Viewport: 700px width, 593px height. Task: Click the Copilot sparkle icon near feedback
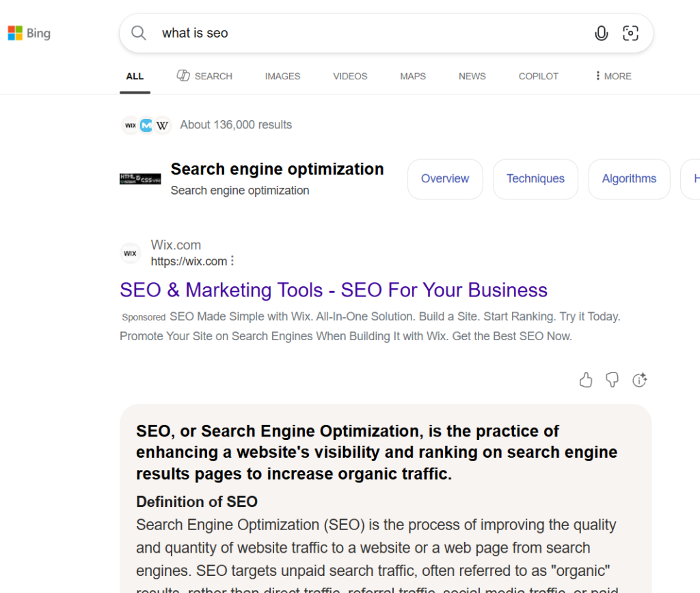(x=640, y=381)
